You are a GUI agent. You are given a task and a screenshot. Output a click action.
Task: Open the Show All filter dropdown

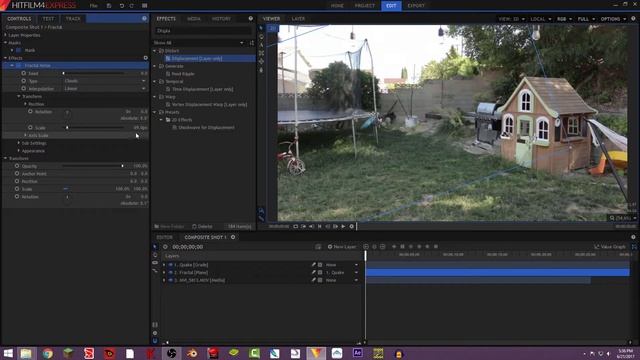pos(199,43)
